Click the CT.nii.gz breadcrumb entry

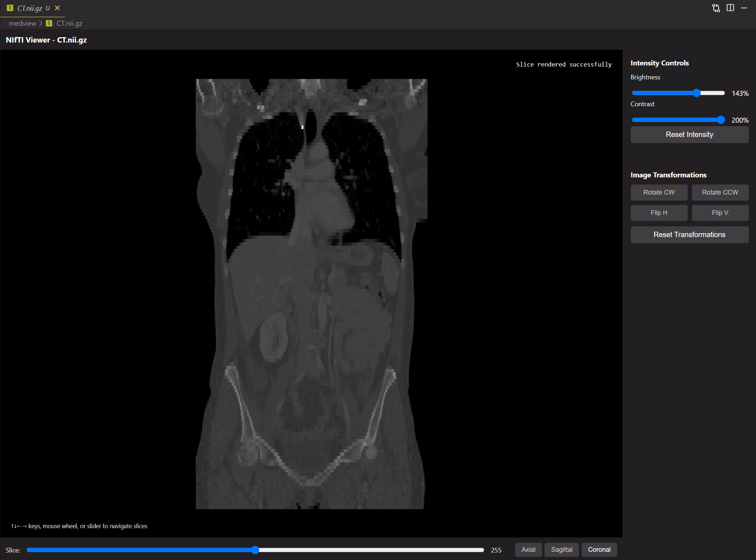coord(69,23)
